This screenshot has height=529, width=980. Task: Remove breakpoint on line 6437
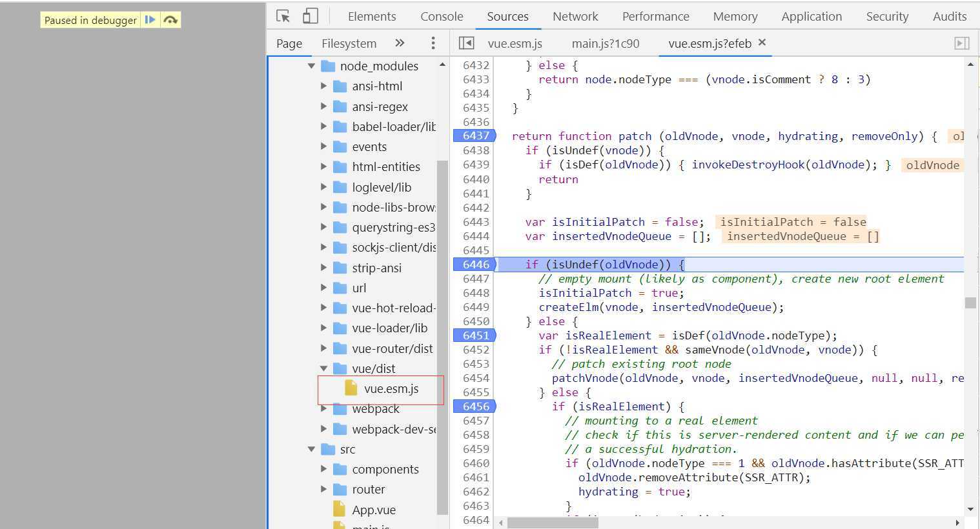coord(475,136)
